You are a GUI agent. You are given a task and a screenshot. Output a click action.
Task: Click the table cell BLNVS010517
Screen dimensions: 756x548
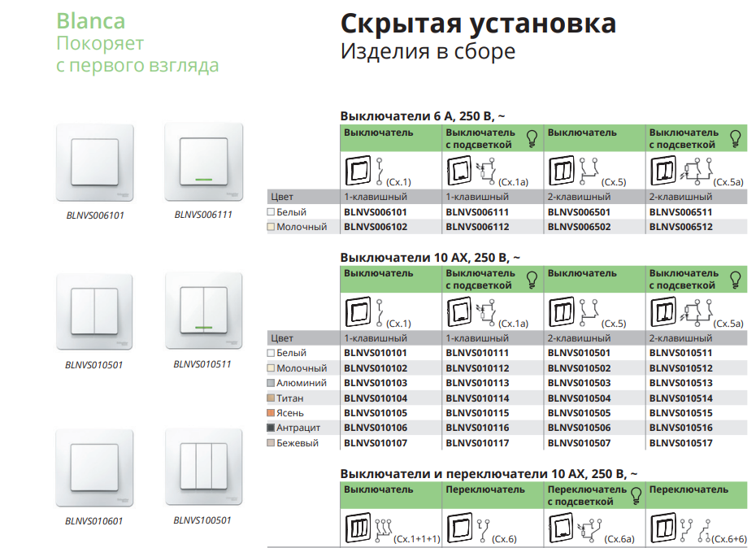pyautogui.click(x=680, y=443)
